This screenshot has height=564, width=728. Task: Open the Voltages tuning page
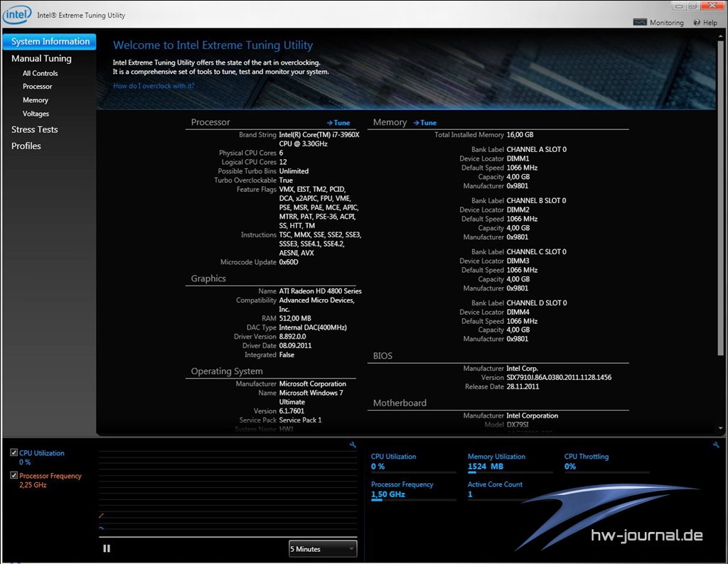(36, 114)
